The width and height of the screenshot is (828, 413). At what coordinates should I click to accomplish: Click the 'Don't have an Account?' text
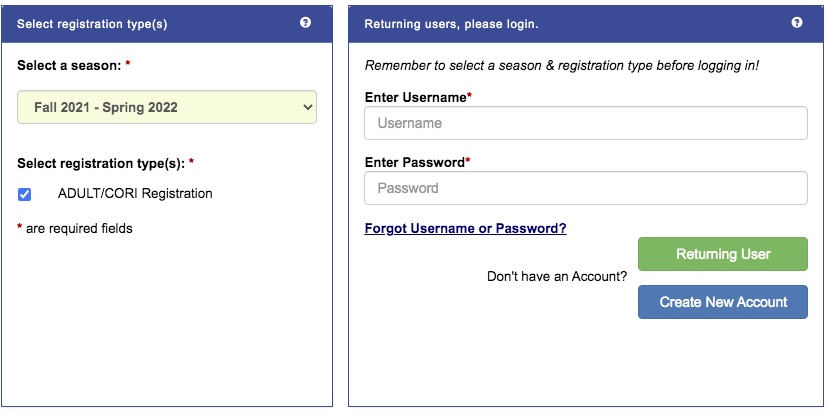(x=557, y=276)
